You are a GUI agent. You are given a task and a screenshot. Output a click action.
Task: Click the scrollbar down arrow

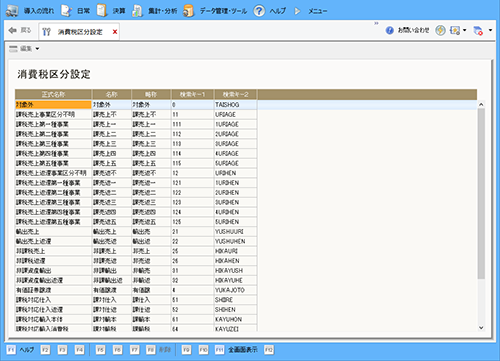481,328
